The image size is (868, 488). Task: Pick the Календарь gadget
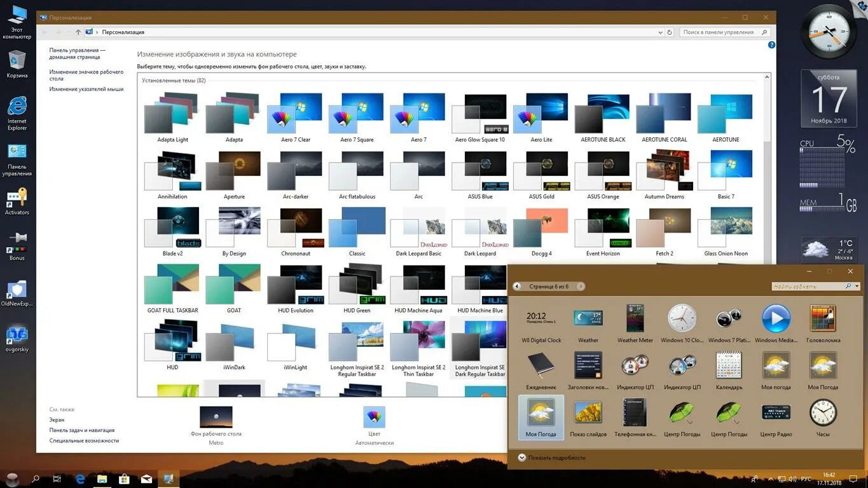(x=729, y=371)
